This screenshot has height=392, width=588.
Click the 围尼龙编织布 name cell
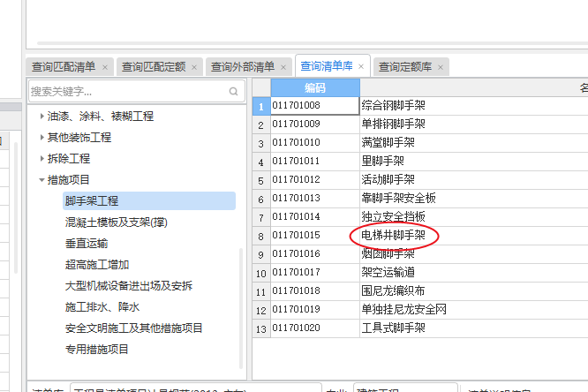[474, 291]
